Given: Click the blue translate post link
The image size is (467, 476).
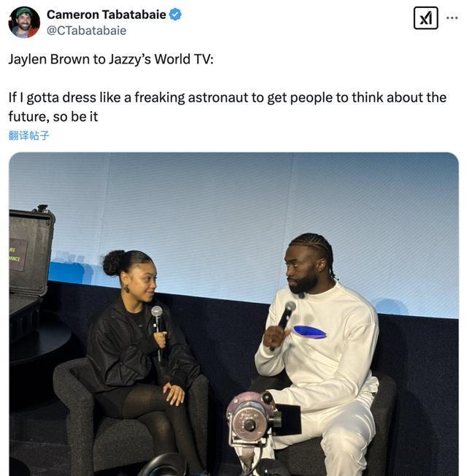Looking at the screenshot, I should (28, 135).
